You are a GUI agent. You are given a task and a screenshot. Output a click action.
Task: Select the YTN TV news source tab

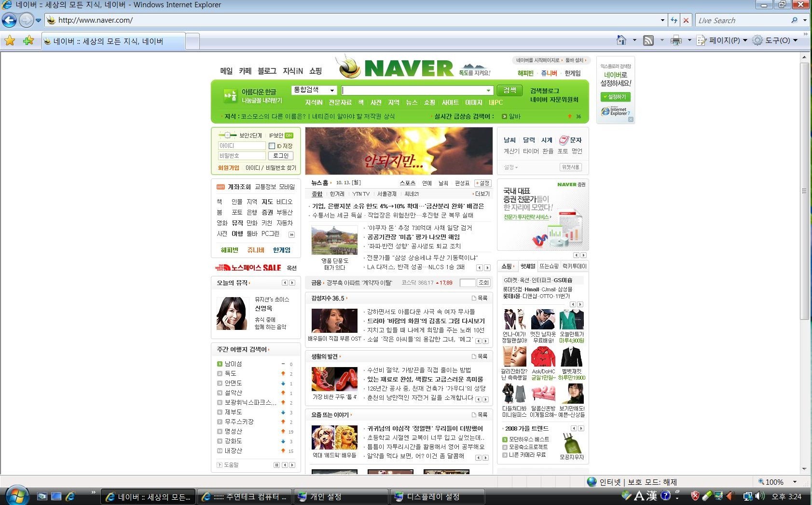point(361,194)
